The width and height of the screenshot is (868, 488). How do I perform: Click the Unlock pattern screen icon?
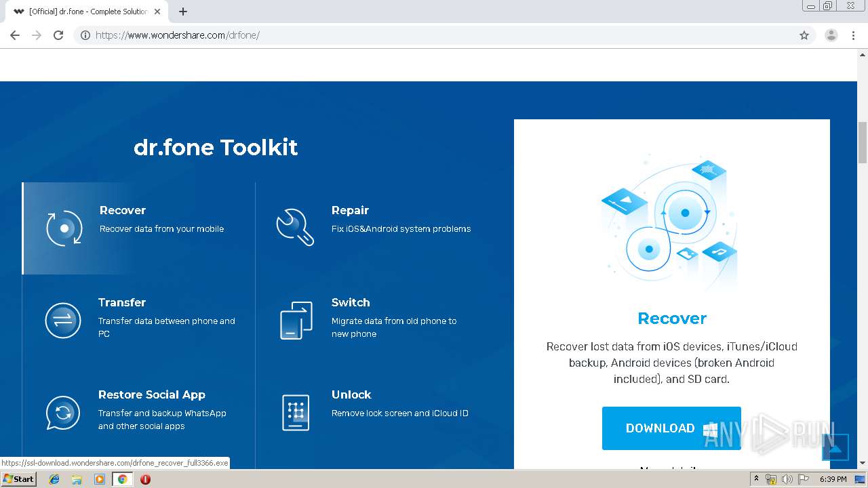[296, 412]
